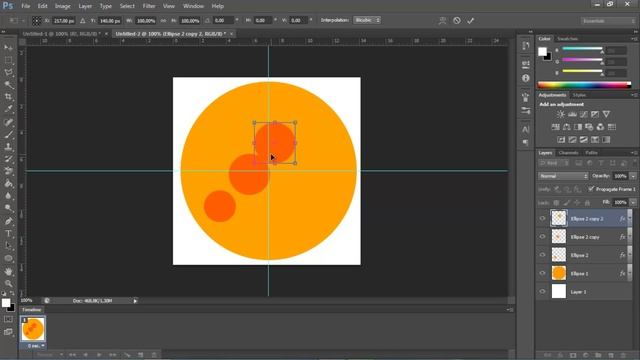Hide the Ellipse 2 layer
The height and width of the screenshot is (360, 640).
pos(542,255)
